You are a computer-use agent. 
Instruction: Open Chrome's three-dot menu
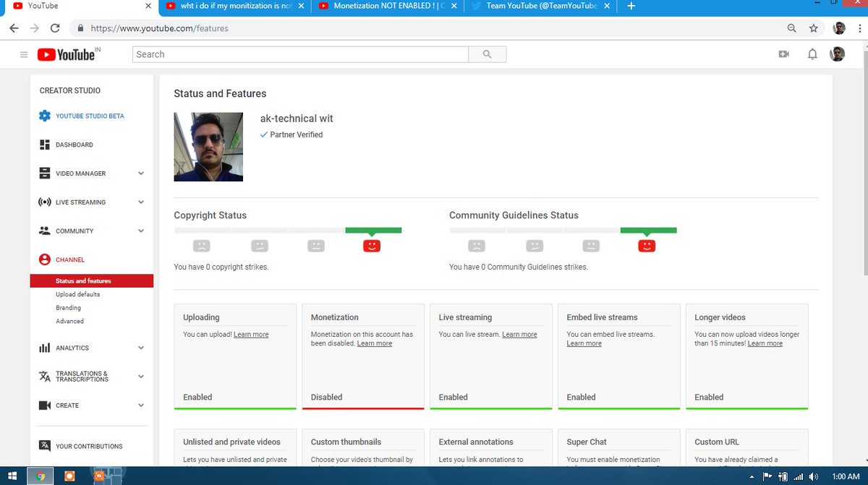point(859,28)
